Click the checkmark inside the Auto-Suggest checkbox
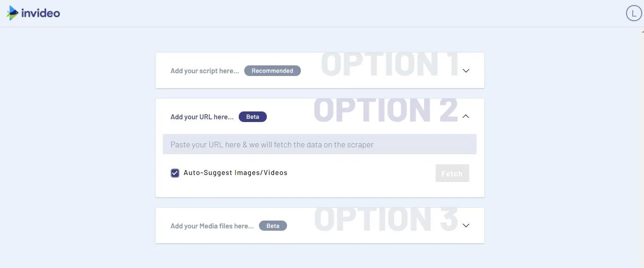Viewport: 644px width, 268px height. point(174,172)
